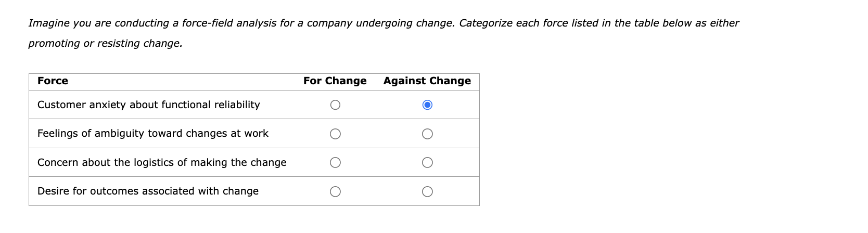
Task: Click 'Concern about the logistics' row label
Action: 161,163
